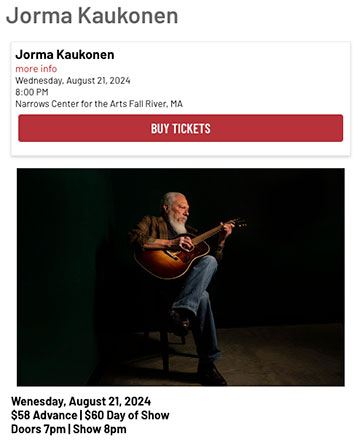Select the $60 Day of Show price
Image resolution: width=360 pixels, height=447 pixels.
click(x=127, y=415)
